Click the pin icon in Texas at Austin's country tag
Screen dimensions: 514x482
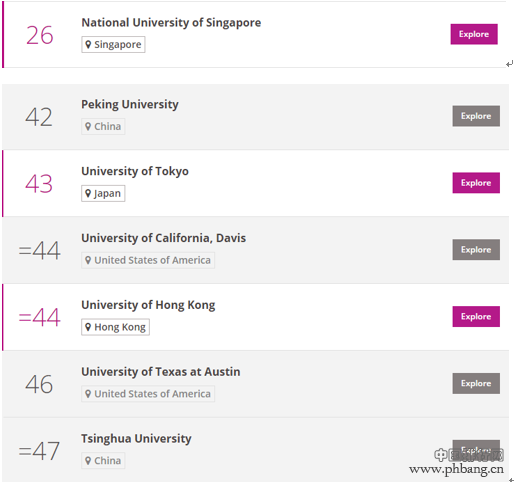[x=88, y=394]
